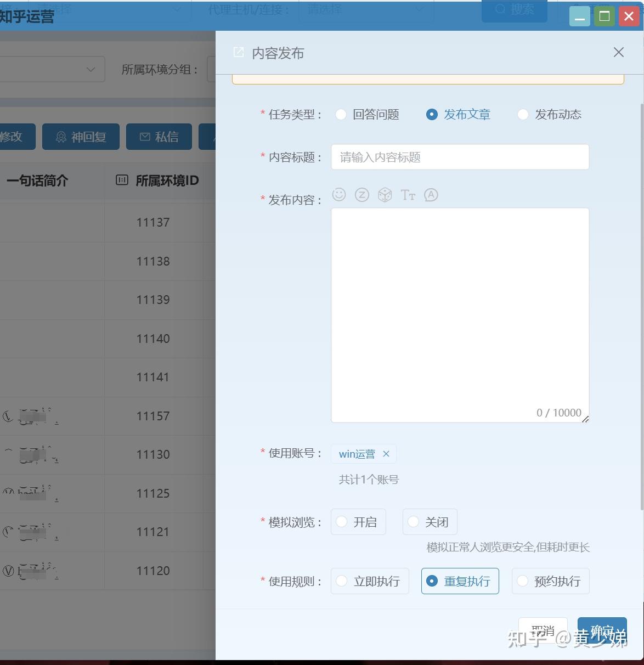Maximize the 知乎运营 window
This screenshot has height=665, width=644.
605,16
